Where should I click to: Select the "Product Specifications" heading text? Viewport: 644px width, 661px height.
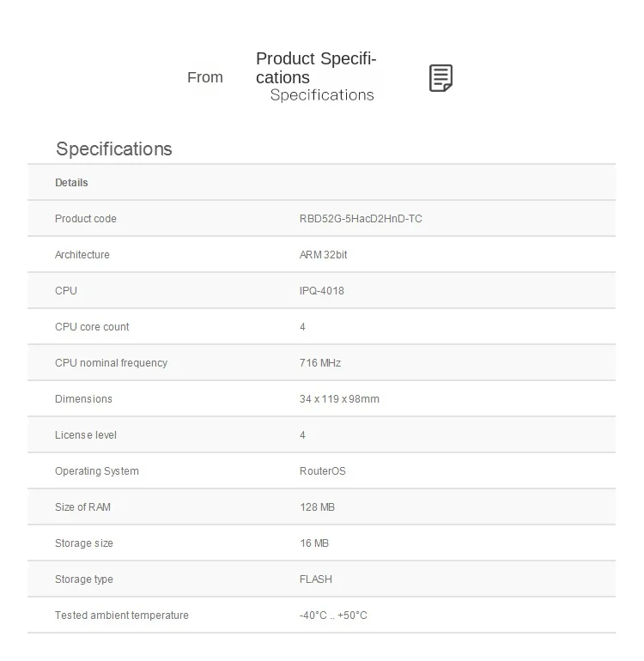(x=316, y=68)
